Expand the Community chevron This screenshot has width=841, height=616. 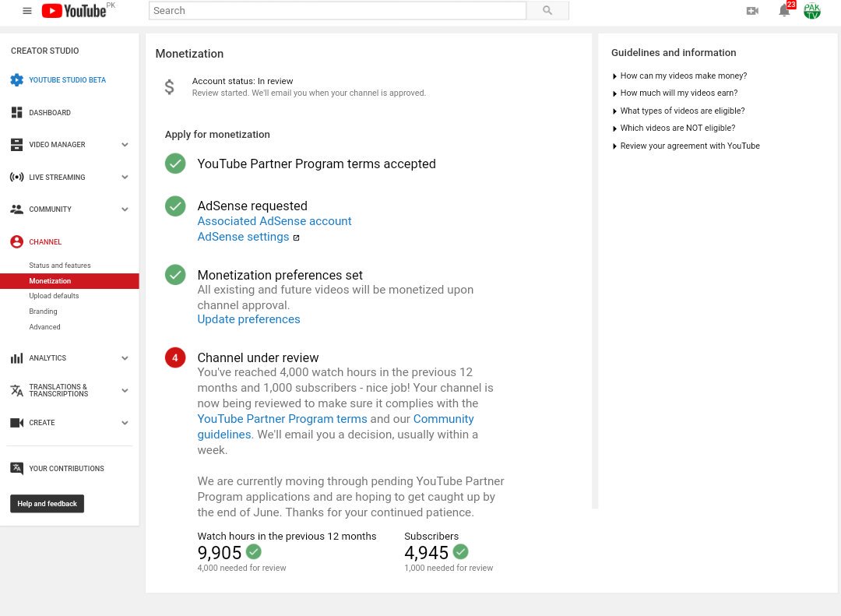pyautogui.click(x=125, y=209)
